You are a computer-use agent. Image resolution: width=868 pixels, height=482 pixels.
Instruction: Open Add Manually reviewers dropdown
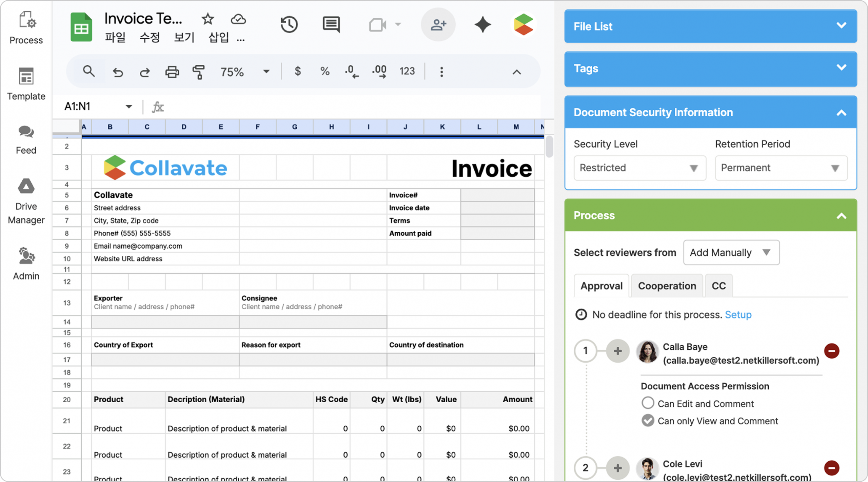click(731, 252)
